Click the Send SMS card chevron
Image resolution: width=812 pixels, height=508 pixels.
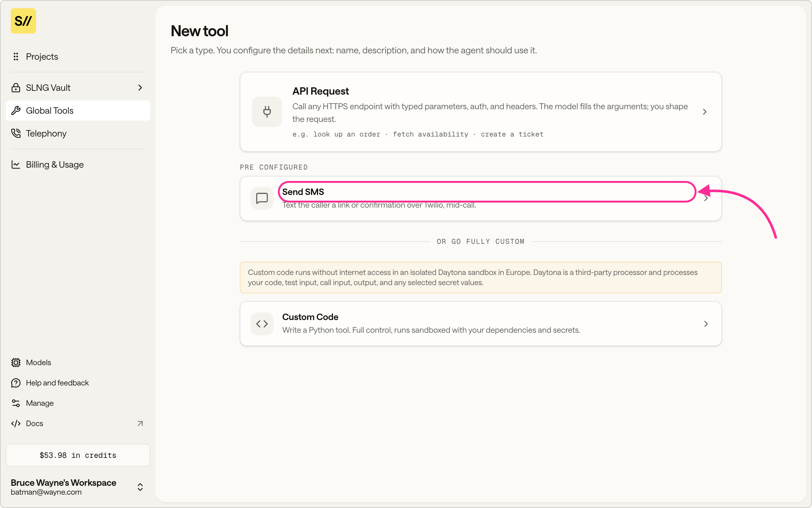[x=706, y=198]
